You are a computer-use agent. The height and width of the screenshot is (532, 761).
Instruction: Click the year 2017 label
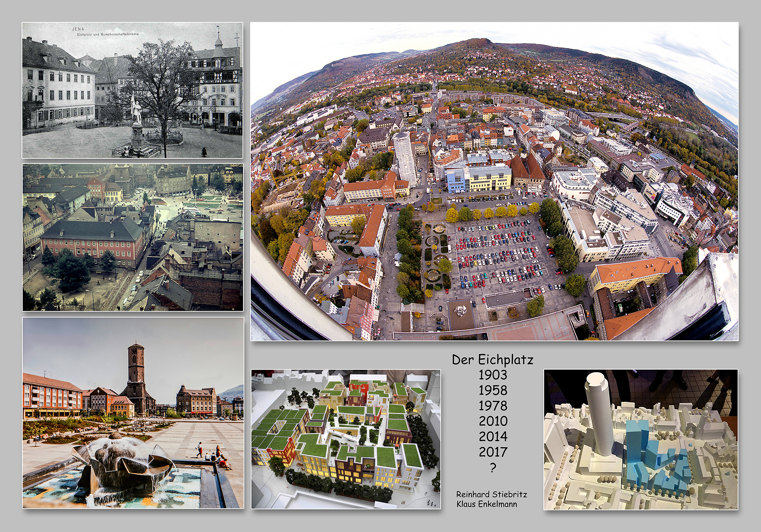pyautogui.click(x=493, y=452)
